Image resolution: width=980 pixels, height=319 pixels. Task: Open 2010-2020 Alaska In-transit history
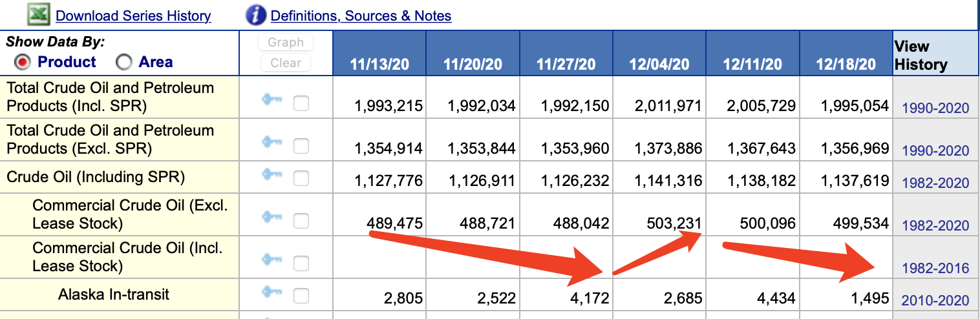click(935, 300)
